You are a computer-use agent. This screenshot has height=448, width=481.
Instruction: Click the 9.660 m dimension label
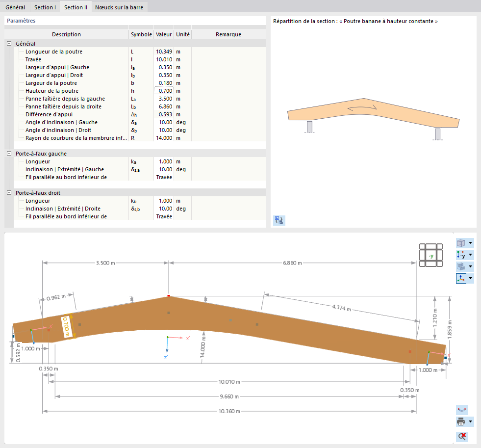coord(229,396)
